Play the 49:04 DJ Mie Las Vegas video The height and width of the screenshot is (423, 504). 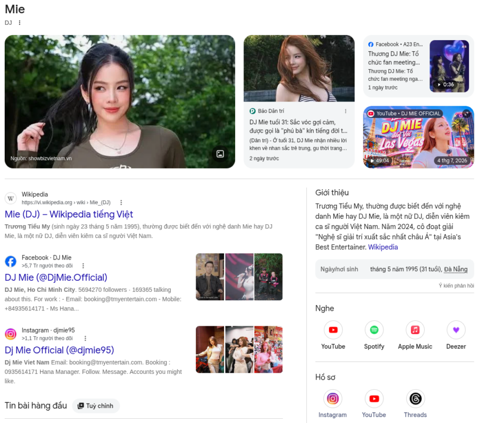[418, 137]
